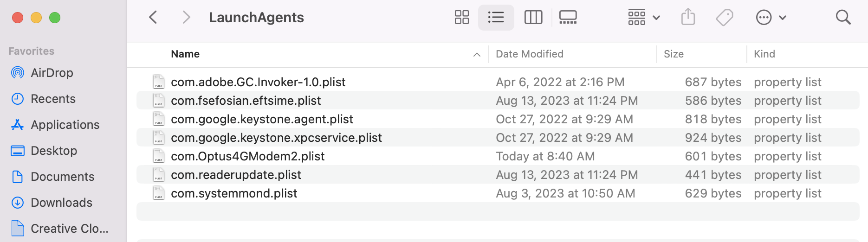Image resolution: width=868 pixels, height=242 pixels.
Task: Switch to list view
Action: click(x=496, y=18)
